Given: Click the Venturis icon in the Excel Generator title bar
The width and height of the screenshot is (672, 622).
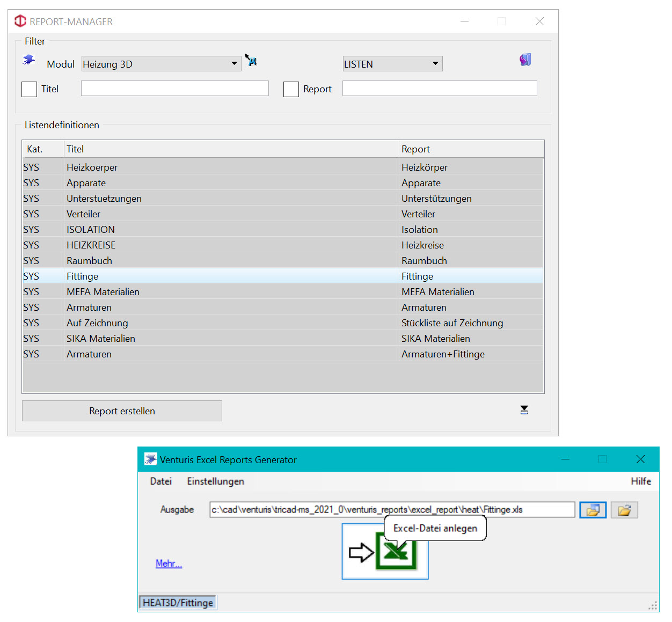Looking at the screenshot, I should click(150, 459).
